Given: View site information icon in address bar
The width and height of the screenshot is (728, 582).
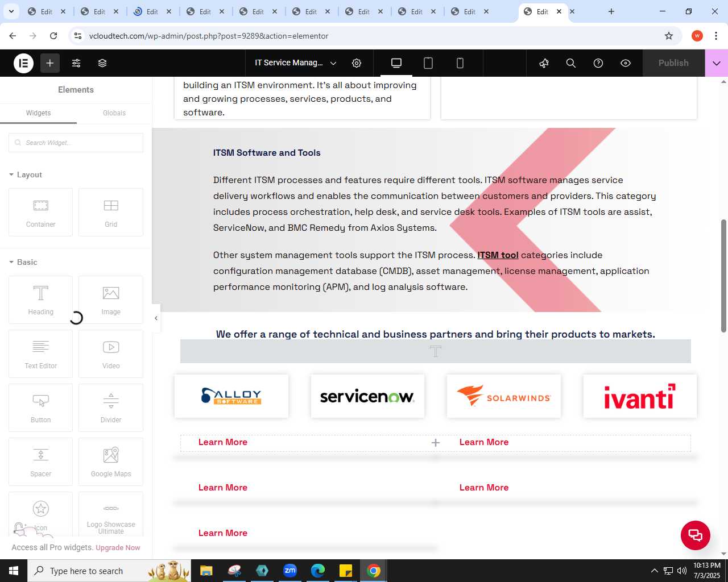Looking at the screenshot, I should [x=78, y=36].
